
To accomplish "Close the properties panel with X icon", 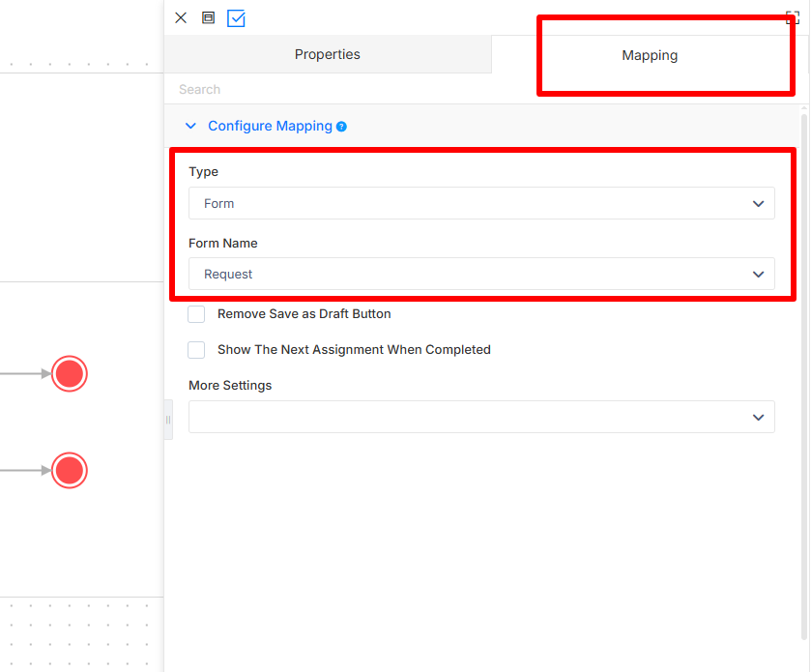I will coord(181,18).
